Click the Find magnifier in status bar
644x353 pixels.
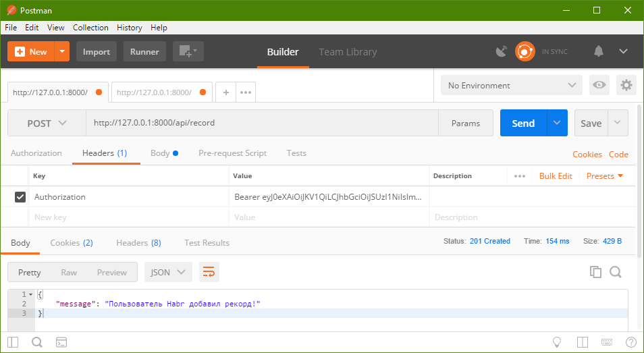[x=37, y=342]
